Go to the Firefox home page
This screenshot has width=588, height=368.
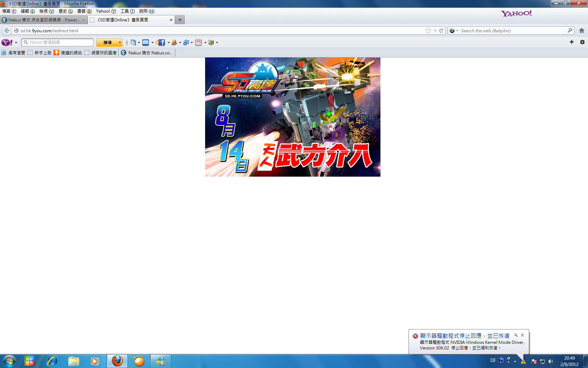pos(582,30)
